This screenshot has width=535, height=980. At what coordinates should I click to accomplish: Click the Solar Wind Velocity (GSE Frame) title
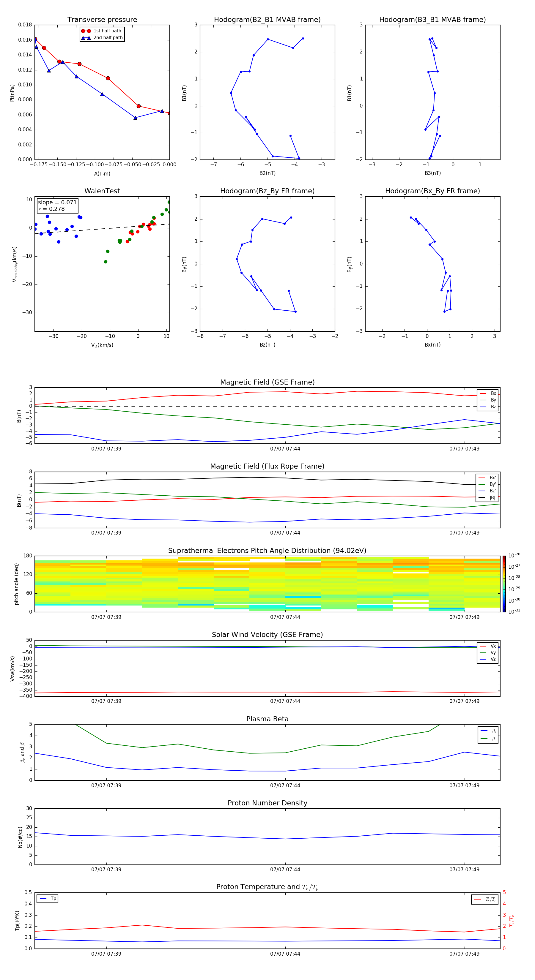(267, 635)
